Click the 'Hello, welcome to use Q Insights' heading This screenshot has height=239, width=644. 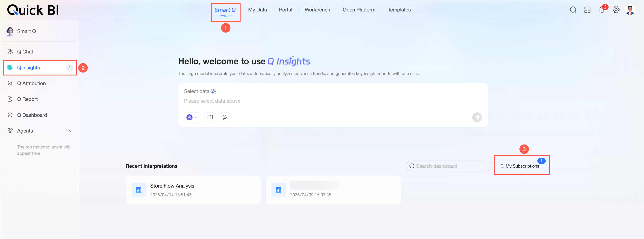244,61
